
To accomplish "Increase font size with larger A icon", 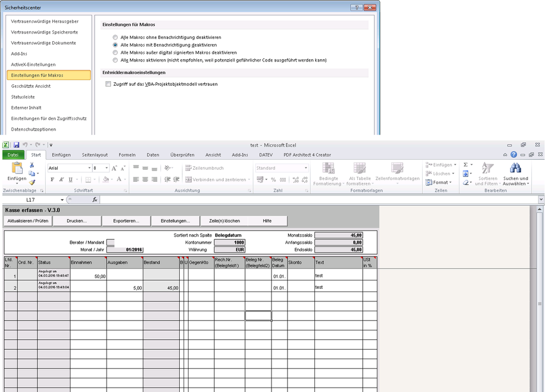I will pyautogui.click(x=114, y=168).
